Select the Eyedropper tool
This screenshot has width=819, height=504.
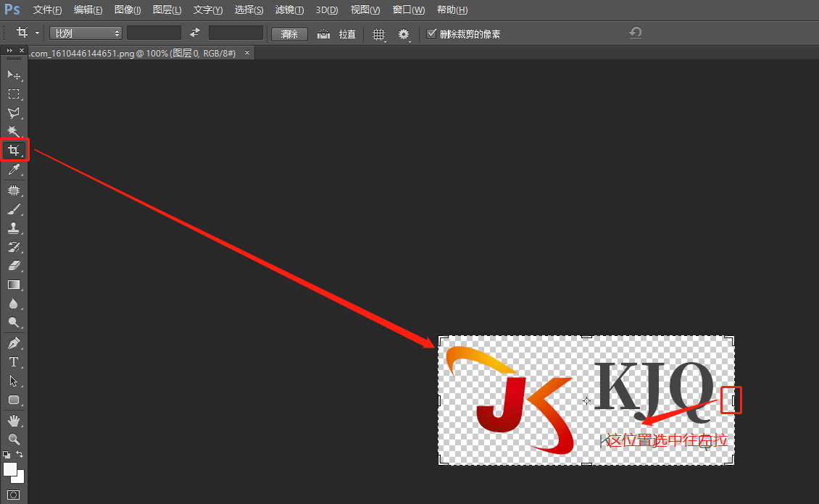14,169
